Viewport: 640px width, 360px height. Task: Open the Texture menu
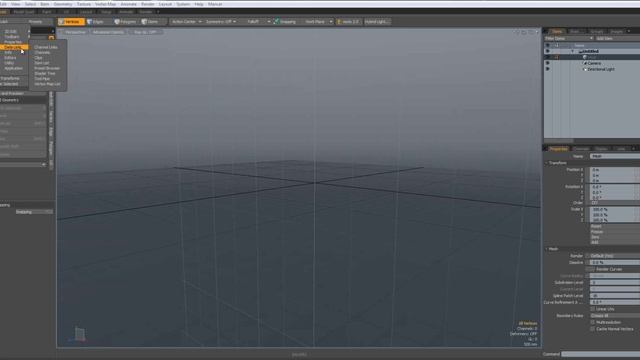84,4
